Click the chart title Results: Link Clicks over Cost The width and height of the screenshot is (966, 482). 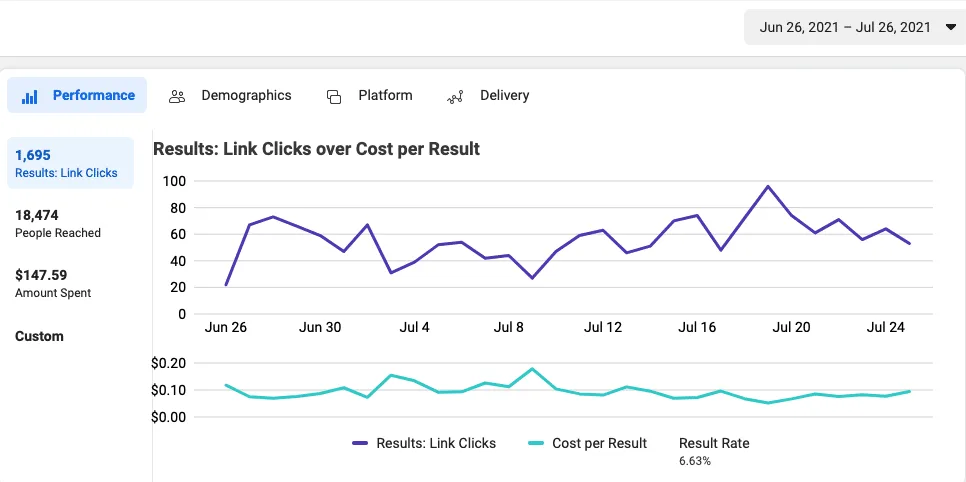(316, 149)
